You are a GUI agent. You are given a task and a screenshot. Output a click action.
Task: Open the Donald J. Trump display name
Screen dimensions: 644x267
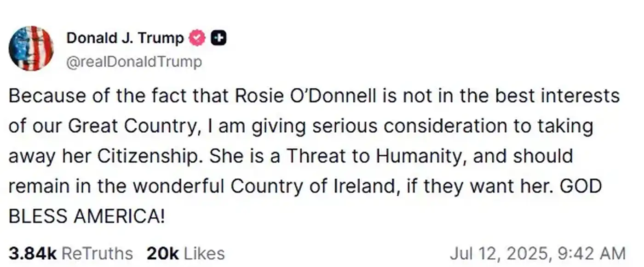(125, 38)
